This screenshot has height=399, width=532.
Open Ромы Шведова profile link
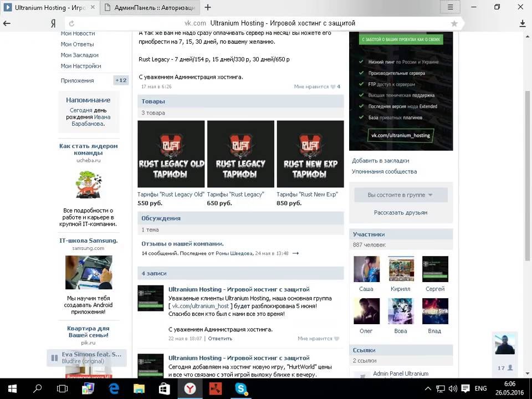pos(234,253)
